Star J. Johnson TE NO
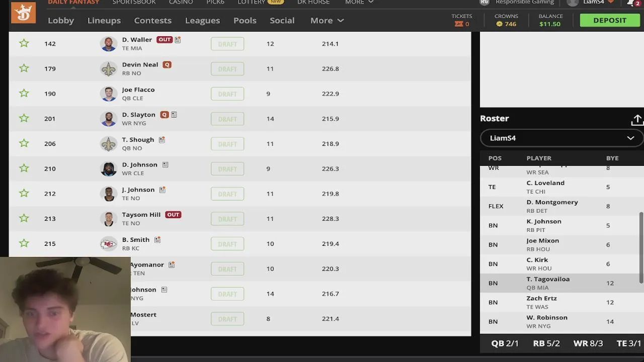 pyautogui.click(x=24, y=194)
